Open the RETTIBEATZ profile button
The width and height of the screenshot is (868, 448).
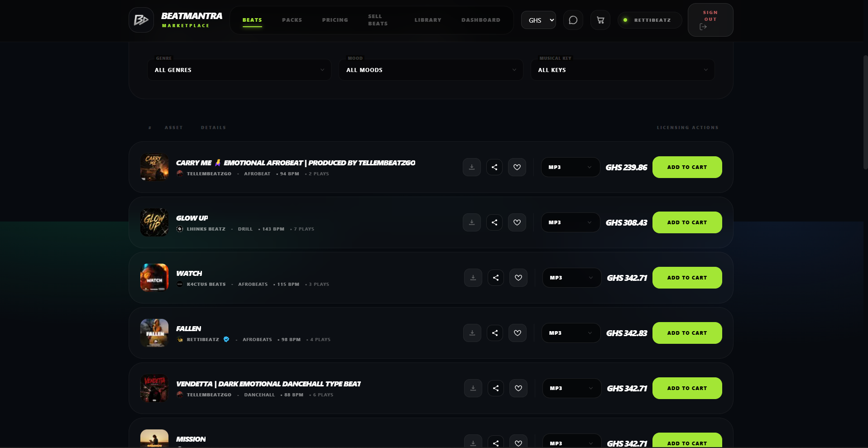coord(650,20)
